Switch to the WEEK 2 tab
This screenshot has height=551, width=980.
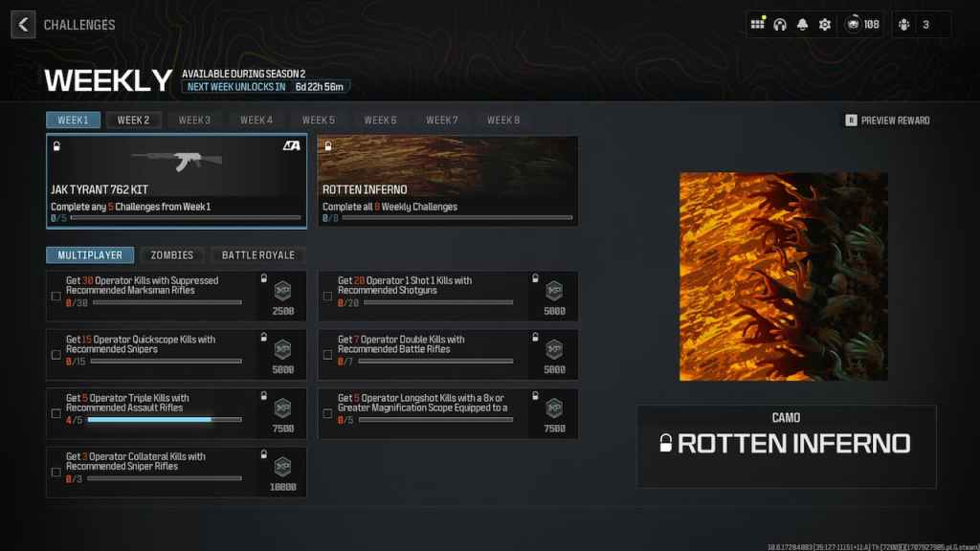coord(133,120)
